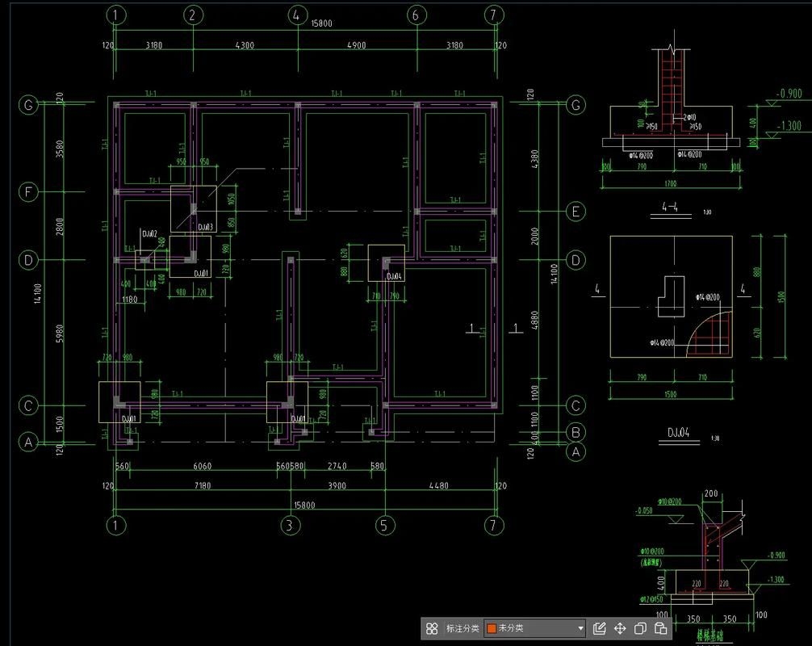Click axis bubble 4 at the top
812x646 pixels.
[x=296, y=15]
